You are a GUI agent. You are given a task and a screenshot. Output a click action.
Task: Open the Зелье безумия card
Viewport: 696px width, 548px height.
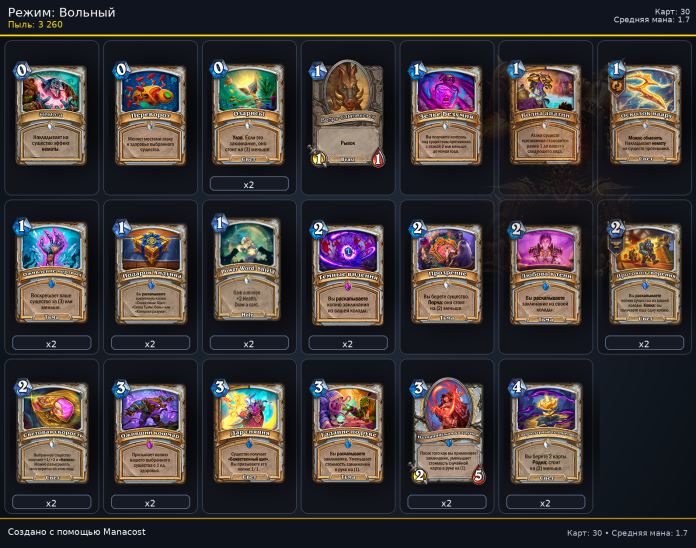(446, 114)
